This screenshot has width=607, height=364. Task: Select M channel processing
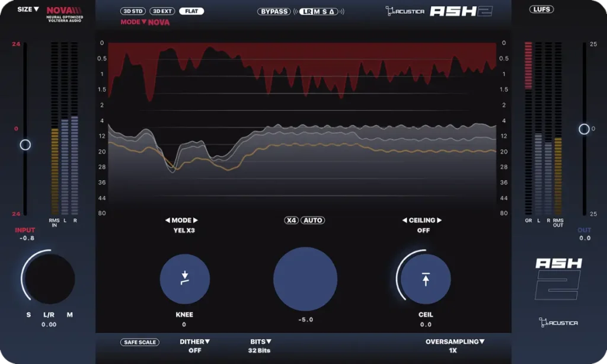(x=317, y=12)
